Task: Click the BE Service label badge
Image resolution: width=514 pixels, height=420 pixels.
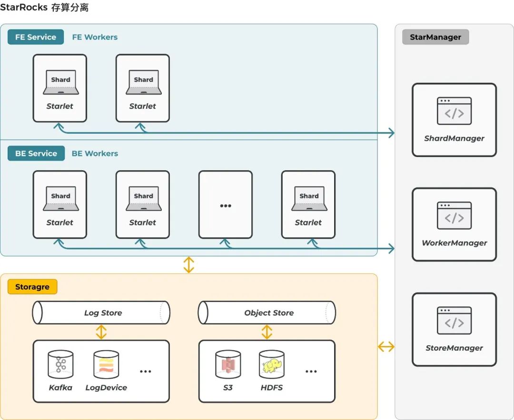Action: [36, 153]
